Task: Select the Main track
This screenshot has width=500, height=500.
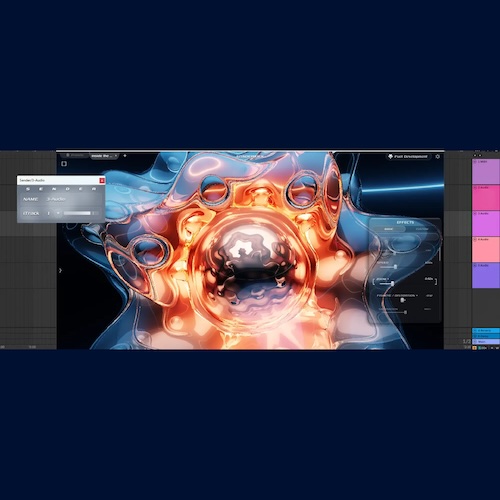Action: 486,342
